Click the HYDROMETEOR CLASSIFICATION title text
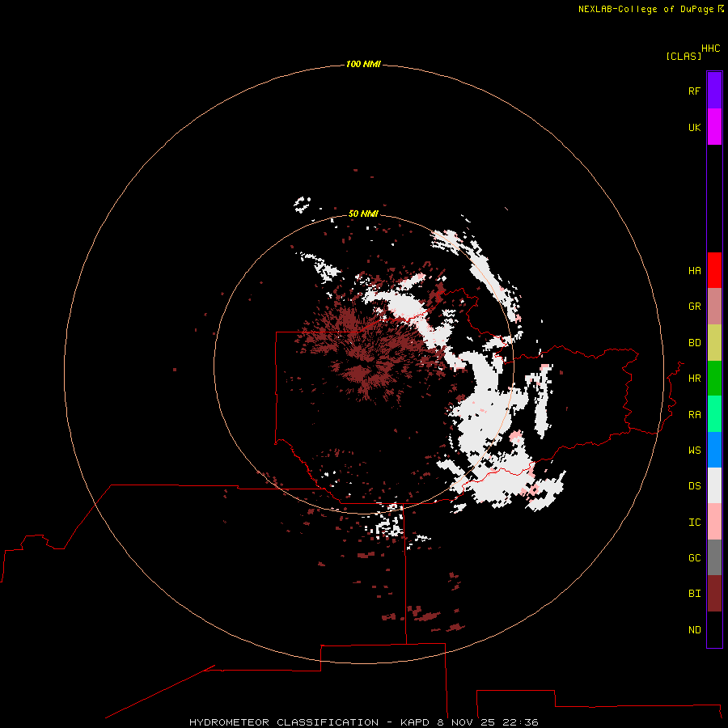Screen dimensions: 728x728 point(284,722)
